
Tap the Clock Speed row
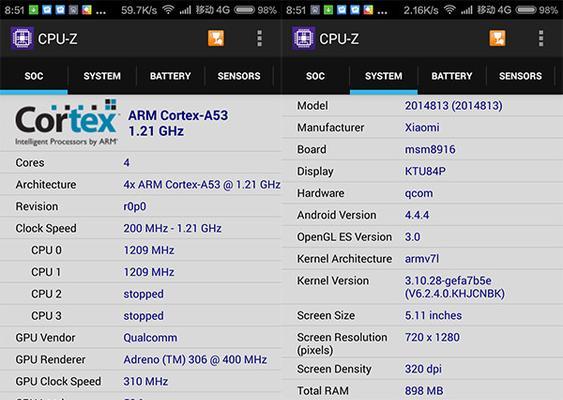(x=141, y=228)
